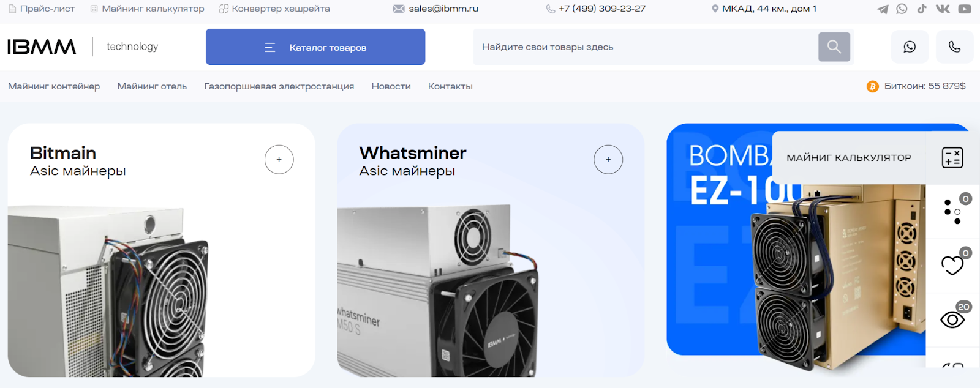Click the envelope icon beside email
This screenshot has height=388, width=980.
399,9
